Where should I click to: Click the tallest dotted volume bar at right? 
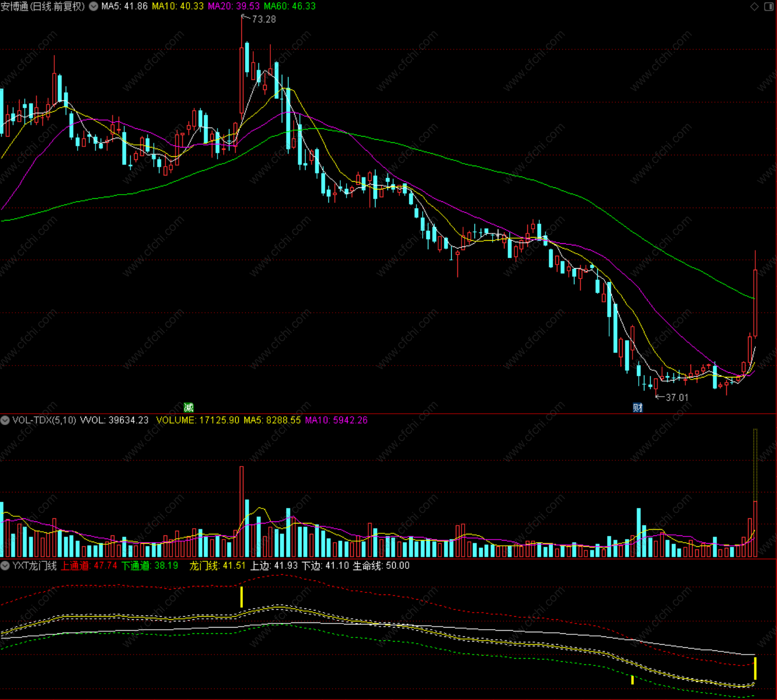coord(755,492)
